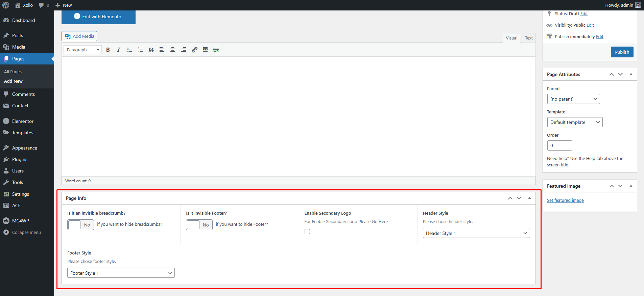Click the Set featured image link

click(x=565, y=200)
